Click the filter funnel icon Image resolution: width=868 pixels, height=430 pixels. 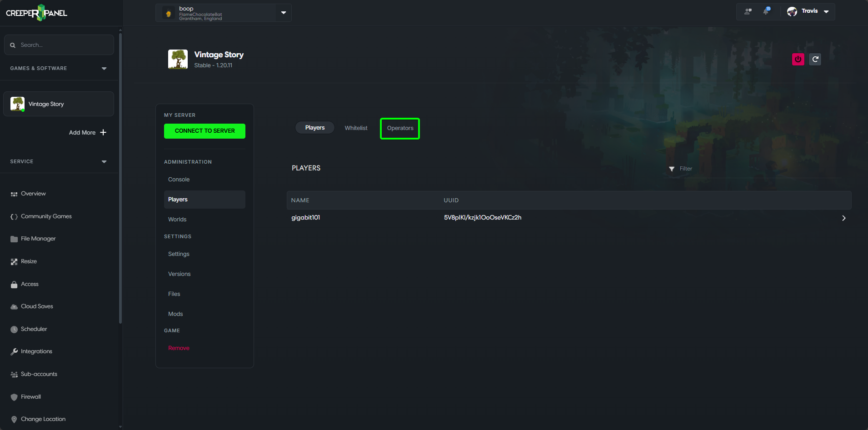pos(672,169)
